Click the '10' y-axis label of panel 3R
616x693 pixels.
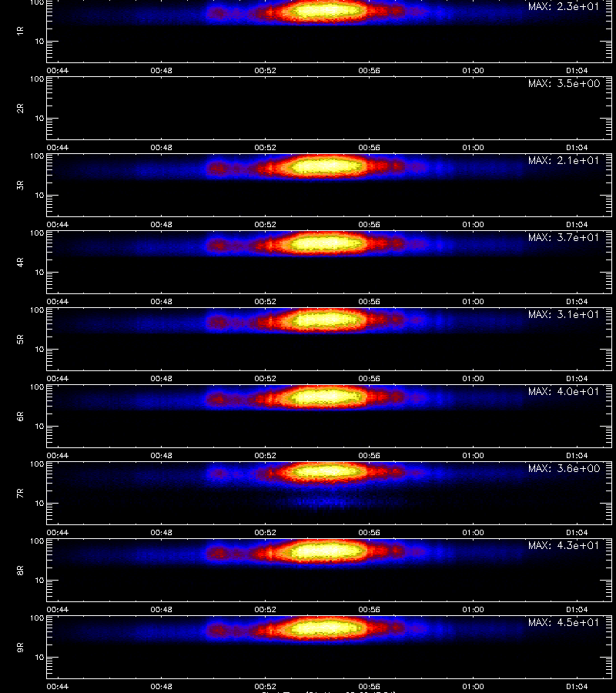pyautogui.click(x=39, y=195)
